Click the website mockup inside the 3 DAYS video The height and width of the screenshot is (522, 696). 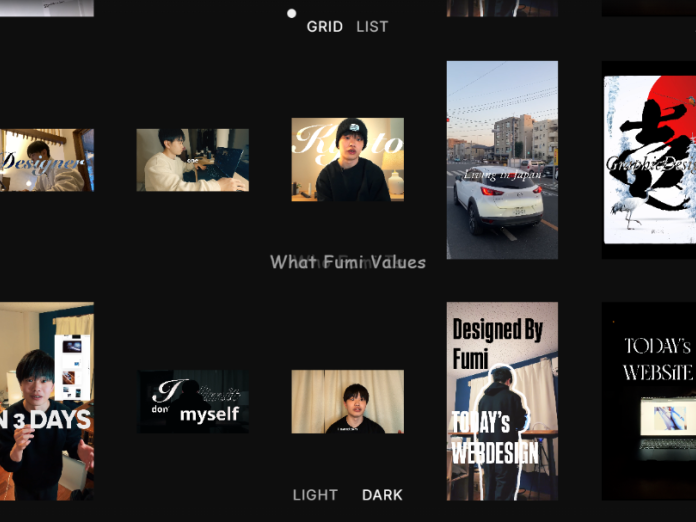pos(72,365)
